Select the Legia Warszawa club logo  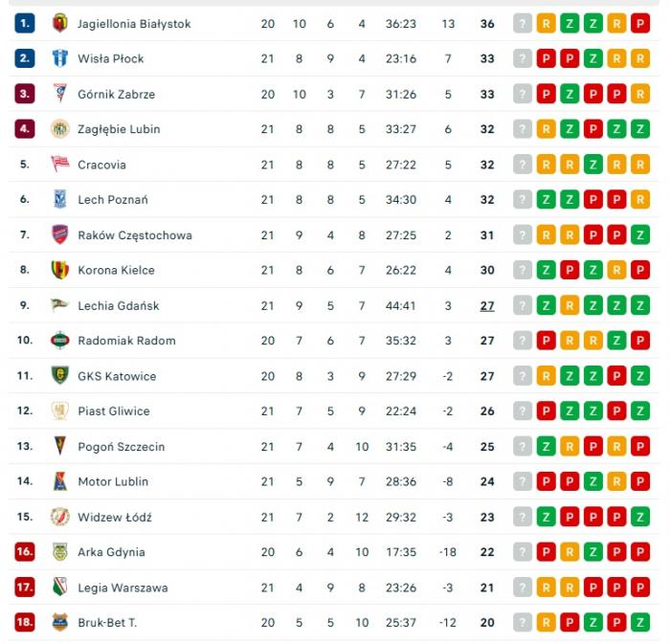60,588
